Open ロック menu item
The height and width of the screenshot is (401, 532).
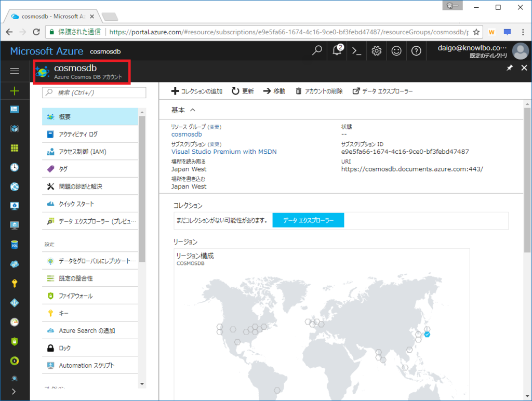90,348
